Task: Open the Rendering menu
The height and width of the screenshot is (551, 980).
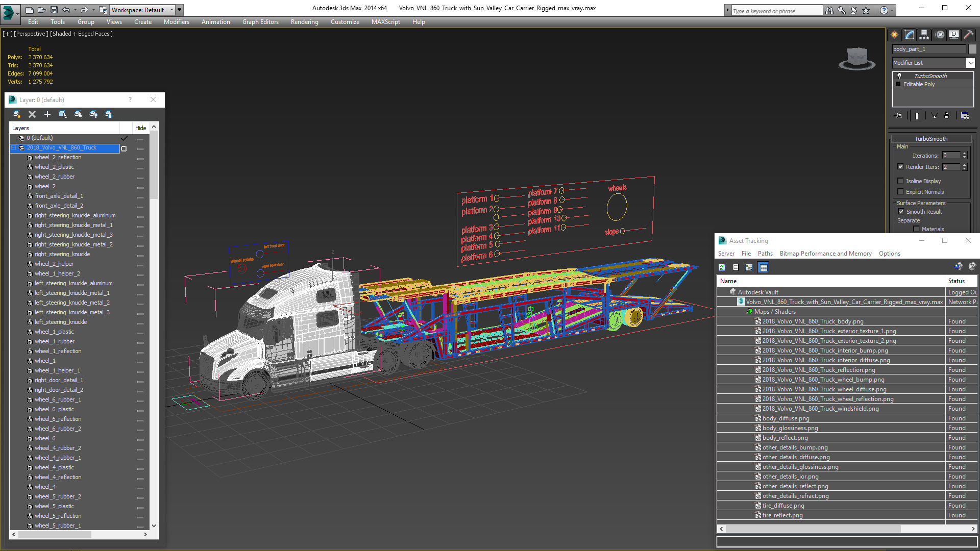Action: click(x=305, y=22)
